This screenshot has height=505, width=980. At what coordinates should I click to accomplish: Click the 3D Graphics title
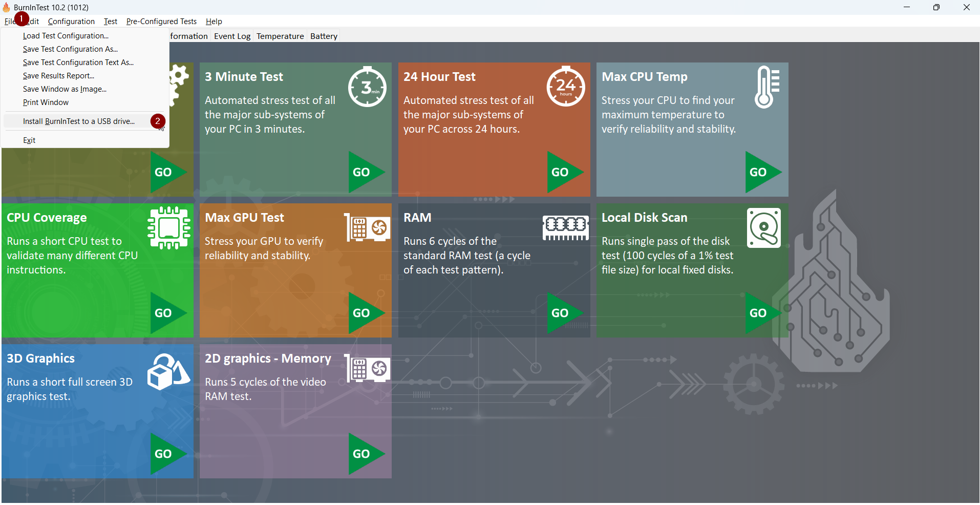pyautogui.click(x=41, y=359)
